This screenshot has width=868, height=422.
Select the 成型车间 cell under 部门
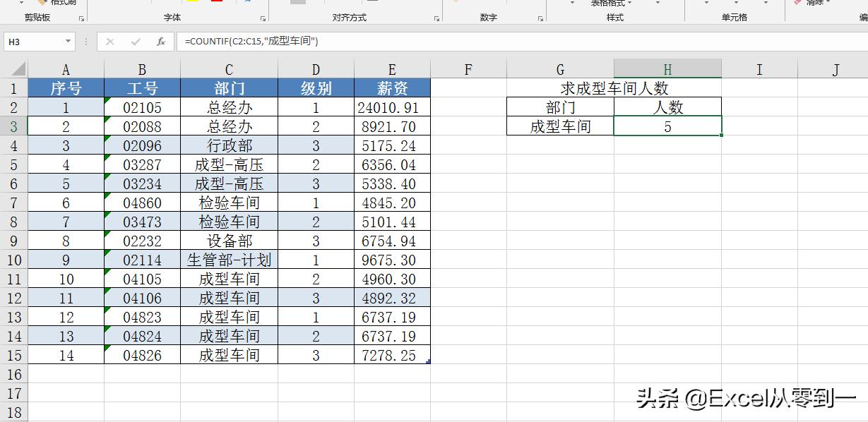[559, 126]
